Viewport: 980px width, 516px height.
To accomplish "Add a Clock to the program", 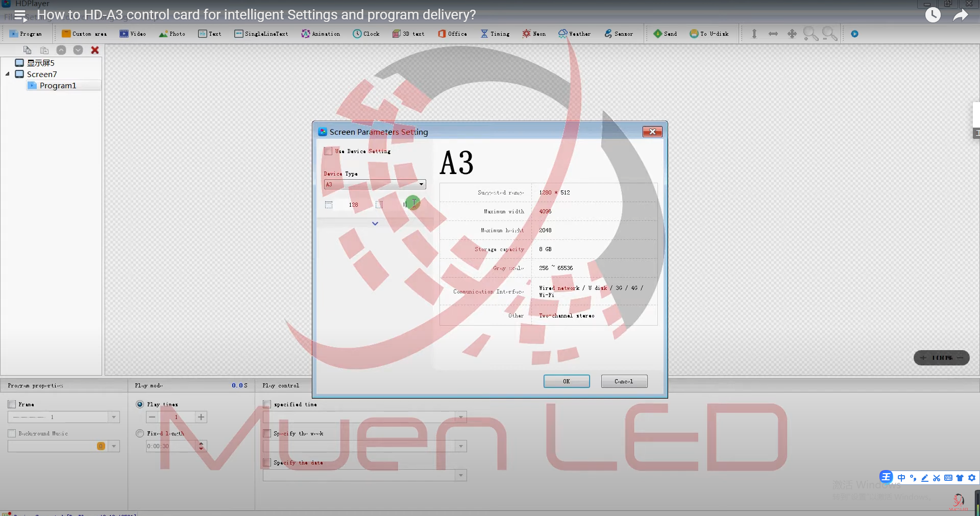I will point(366,34).
